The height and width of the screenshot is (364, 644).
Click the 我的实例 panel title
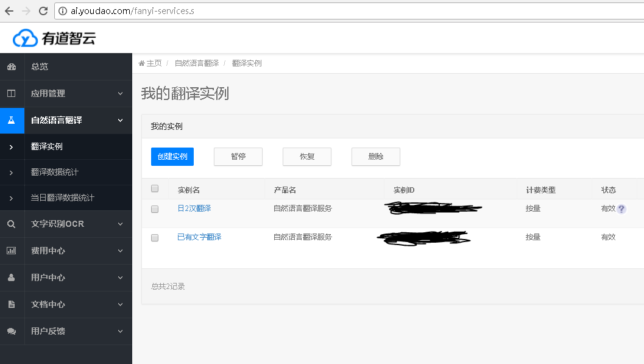[x=166, y=126]
